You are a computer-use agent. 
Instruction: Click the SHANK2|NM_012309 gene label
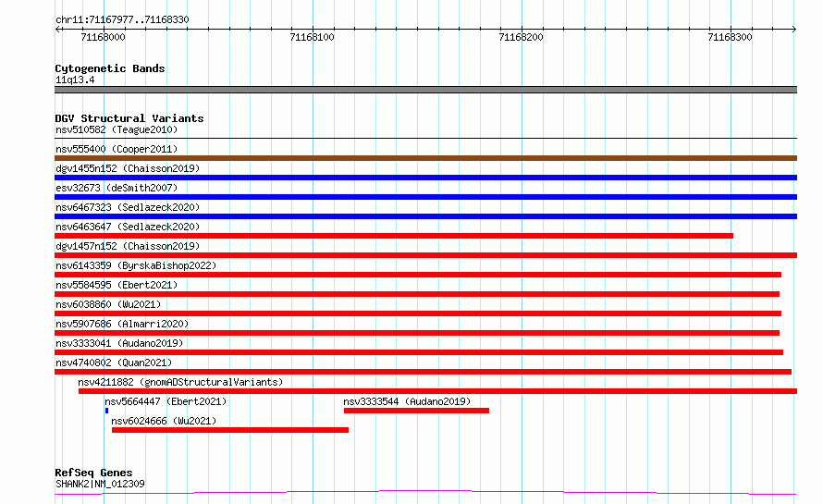click(100, 484)
